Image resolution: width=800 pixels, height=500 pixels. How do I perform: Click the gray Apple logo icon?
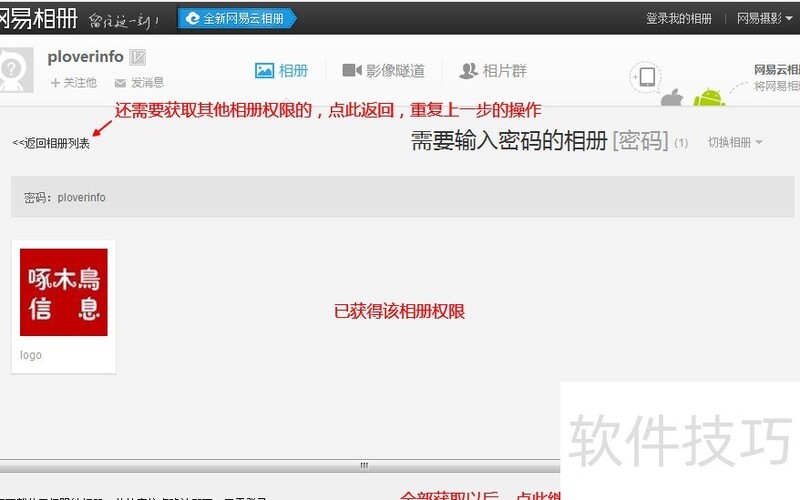pyautogui.click(x=671, y=98)
